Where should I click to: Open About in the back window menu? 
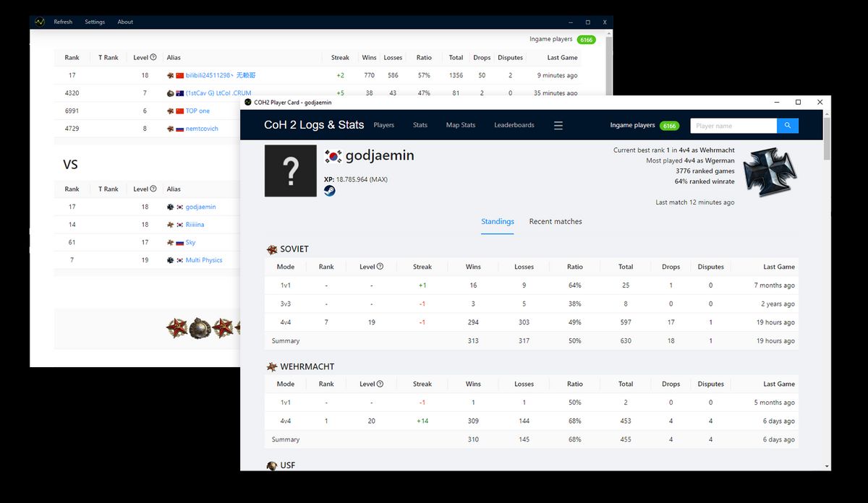(x=125, y=22)
